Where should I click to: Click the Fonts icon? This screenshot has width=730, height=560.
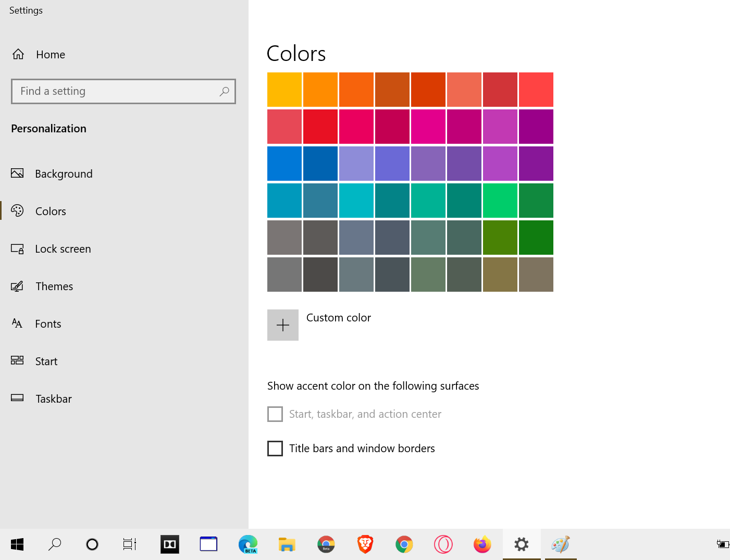coord(17,323)
